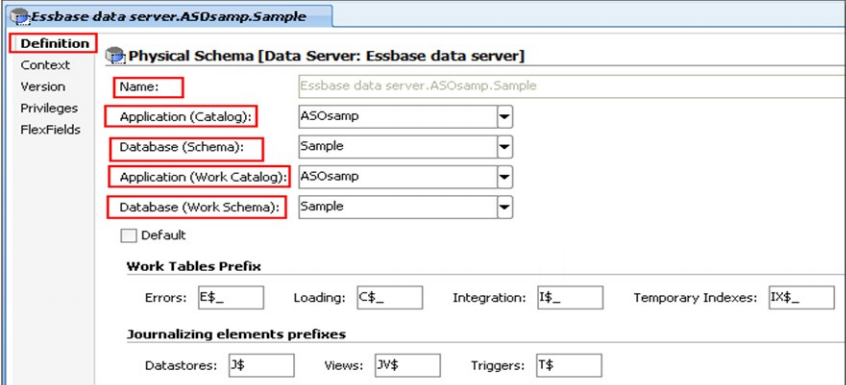Viewport: 846px width, 385px height.
Task: Click the Views prefix field JV$
Action: pos(407,366)
